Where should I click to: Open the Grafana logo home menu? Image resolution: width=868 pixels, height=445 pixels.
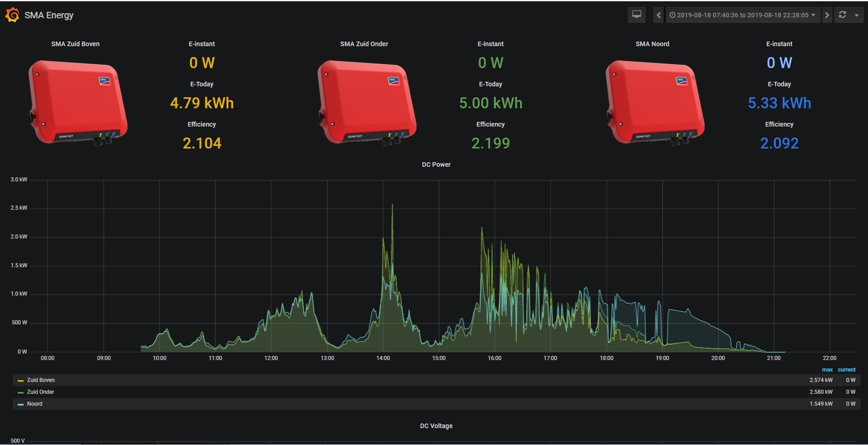[12, 15]
